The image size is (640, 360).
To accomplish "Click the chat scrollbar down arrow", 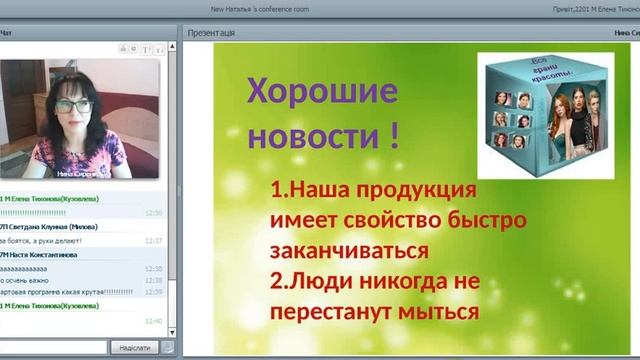I will click(x=172, y=332).
